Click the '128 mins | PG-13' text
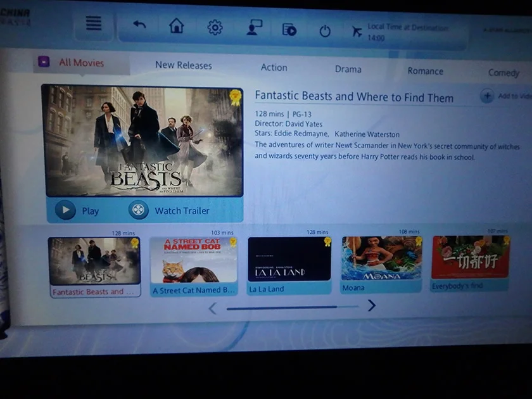 tap(283, 114)
